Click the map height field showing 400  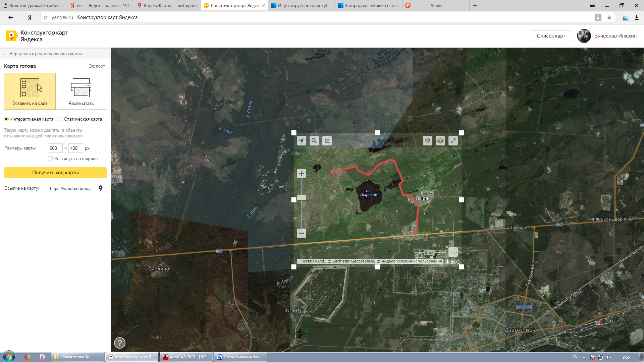pos(76,148)
